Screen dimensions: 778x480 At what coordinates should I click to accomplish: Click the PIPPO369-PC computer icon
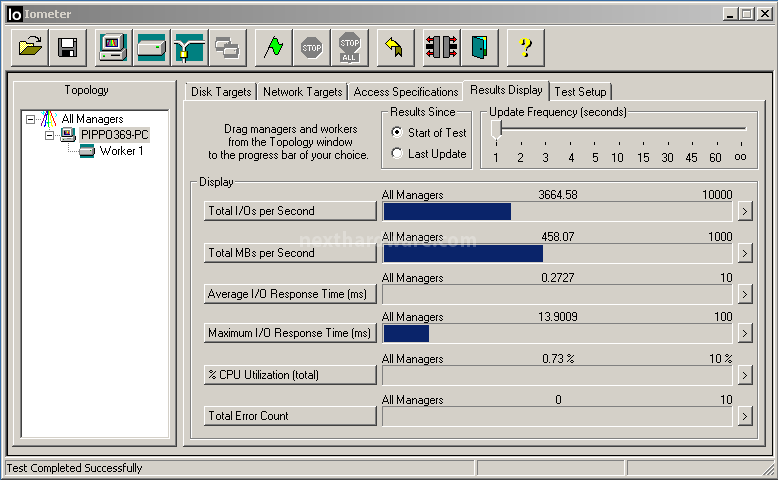[x=68, y=135]
